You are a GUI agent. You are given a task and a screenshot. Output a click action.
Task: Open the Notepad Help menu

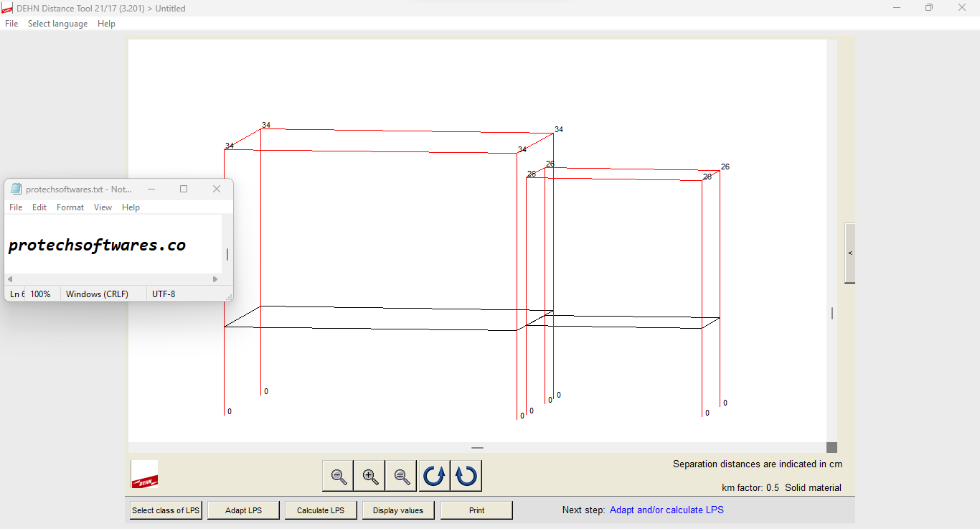[x=131, y=207]
